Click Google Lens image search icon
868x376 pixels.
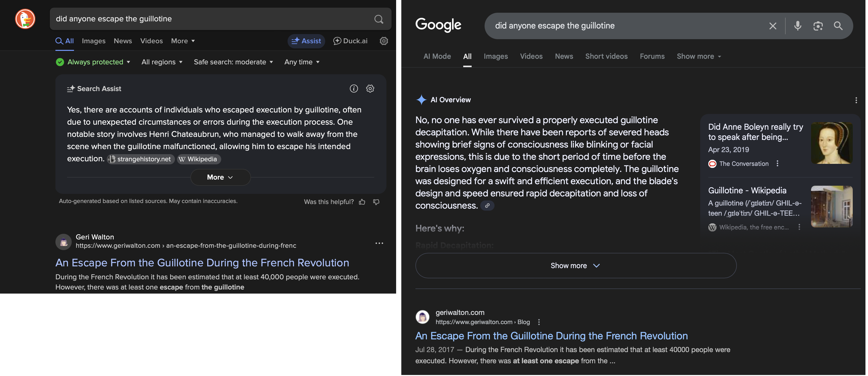pyautogui.click(x=818, y=26)
